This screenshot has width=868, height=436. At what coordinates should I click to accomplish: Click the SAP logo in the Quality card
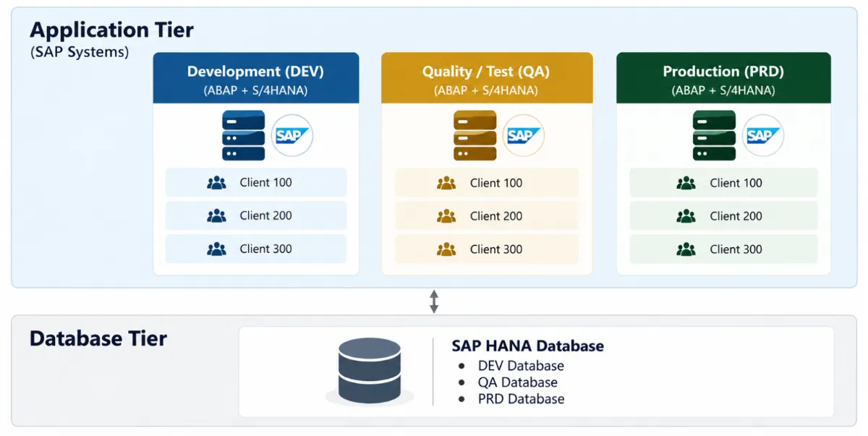[523, 135]
